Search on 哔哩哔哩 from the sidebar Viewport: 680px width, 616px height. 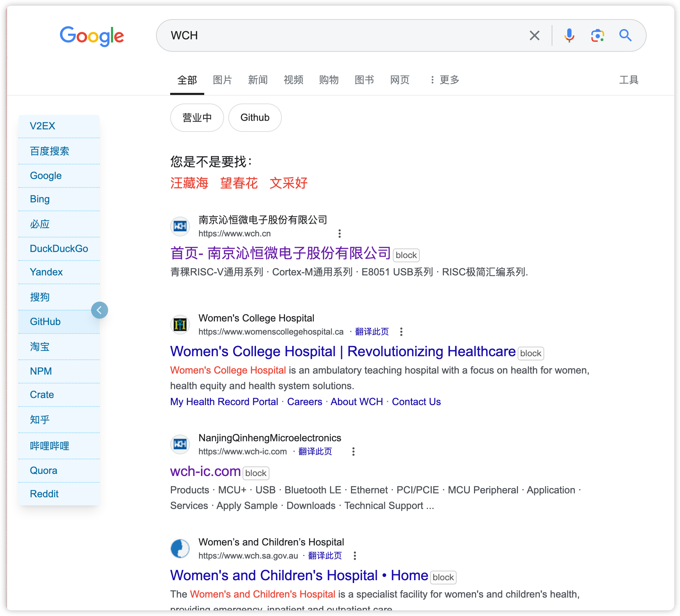point(59,446)
